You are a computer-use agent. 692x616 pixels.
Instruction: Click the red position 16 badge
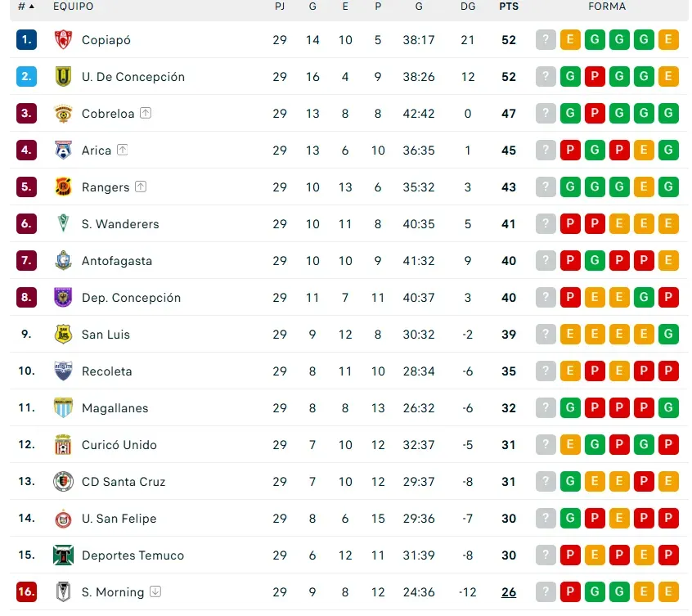pos(26,592)
